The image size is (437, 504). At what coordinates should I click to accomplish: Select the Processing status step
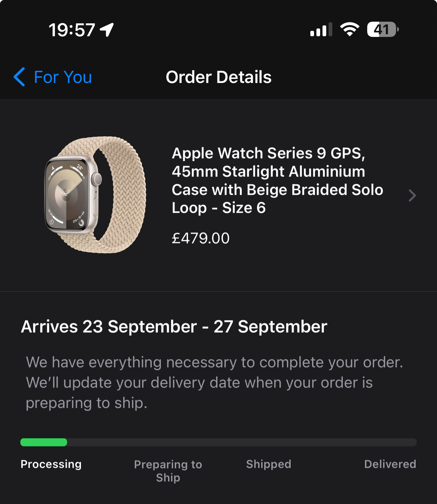51,464
